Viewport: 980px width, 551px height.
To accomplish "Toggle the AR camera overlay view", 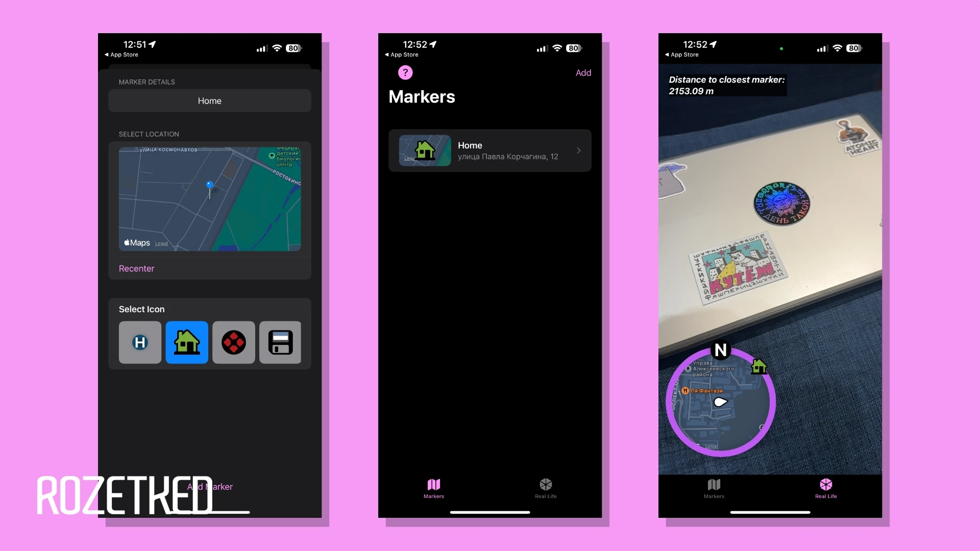I will click(826, 488).
